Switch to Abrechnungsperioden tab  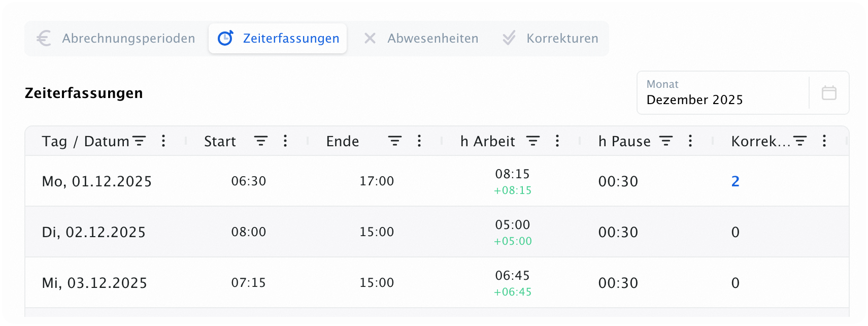click(x=116, y=39)
